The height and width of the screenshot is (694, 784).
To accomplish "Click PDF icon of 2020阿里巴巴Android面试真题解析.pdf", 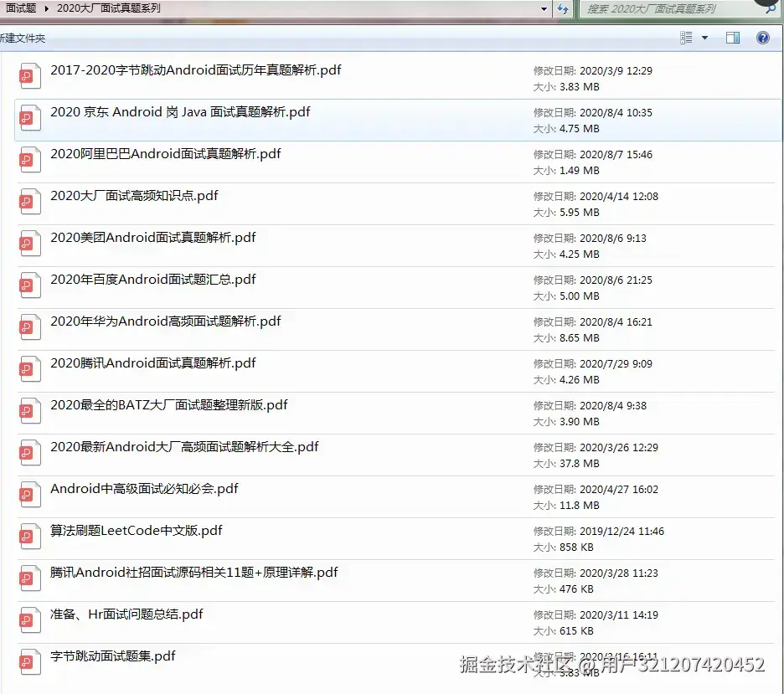I will (29, 160).
